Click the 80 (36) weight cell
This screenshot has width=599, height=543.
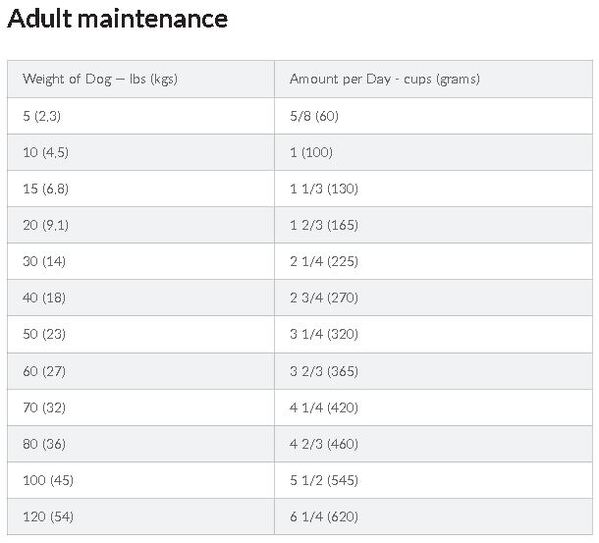[141, 444]
